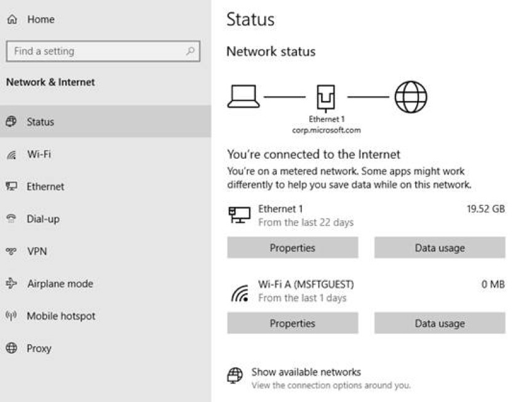
Task: View Data usage for Ethernet 1
Action: pos(439,247)
